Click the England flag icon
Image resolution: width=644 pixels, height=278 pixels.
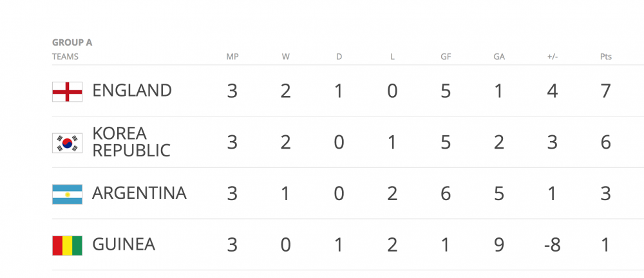(67, 91)
